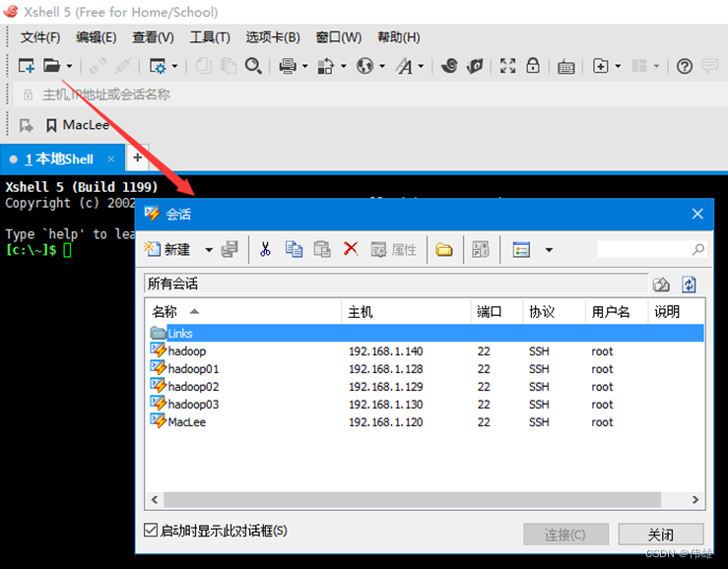Open the session properties gear icon
Screen dimensions: 728x569
158,66
